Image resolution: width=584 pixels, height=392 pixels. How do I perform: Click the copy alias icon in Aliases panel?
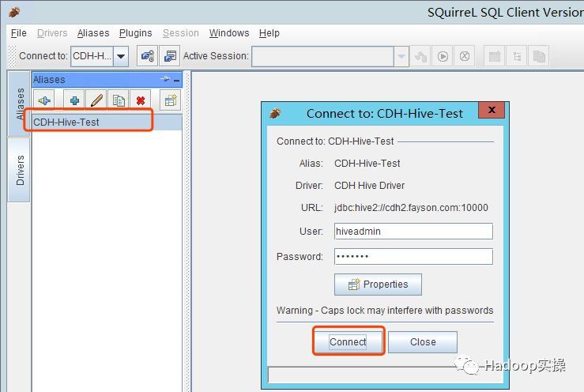(119, 100)
